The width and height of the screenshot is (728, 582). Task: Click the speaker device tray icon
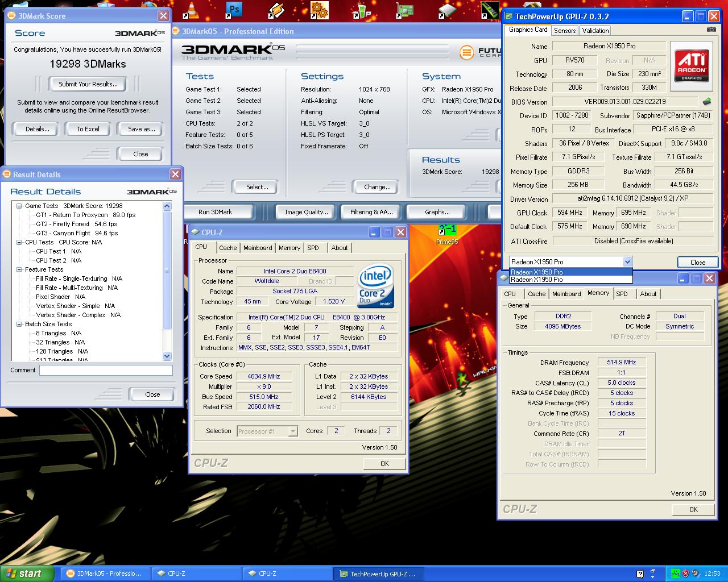pos(695,573)
